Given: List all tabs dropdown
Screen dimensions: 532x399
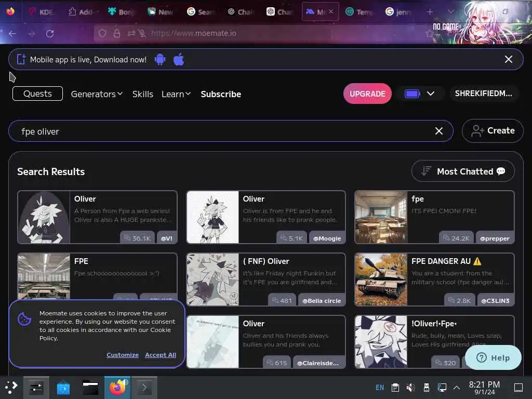Looking at the screenshot, I should 450,11.
